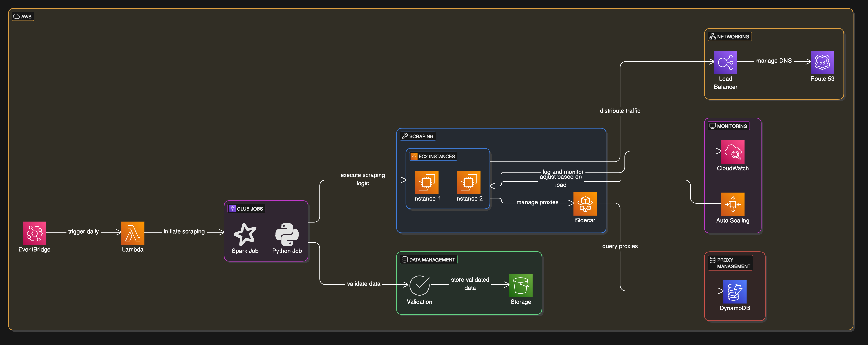Click the Validation checkmark icon
This screenshot has width=868, height=345.
tap(420, 286)
